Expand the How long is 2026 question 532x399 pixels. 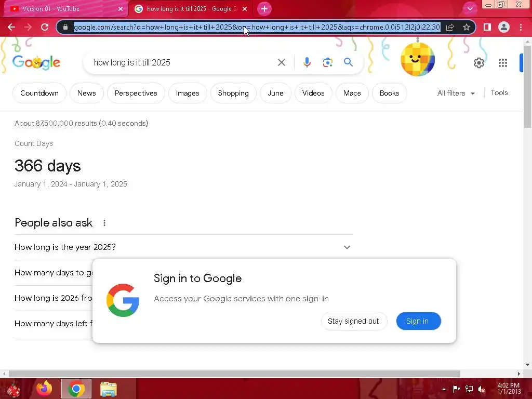click(x=54, y=298)
